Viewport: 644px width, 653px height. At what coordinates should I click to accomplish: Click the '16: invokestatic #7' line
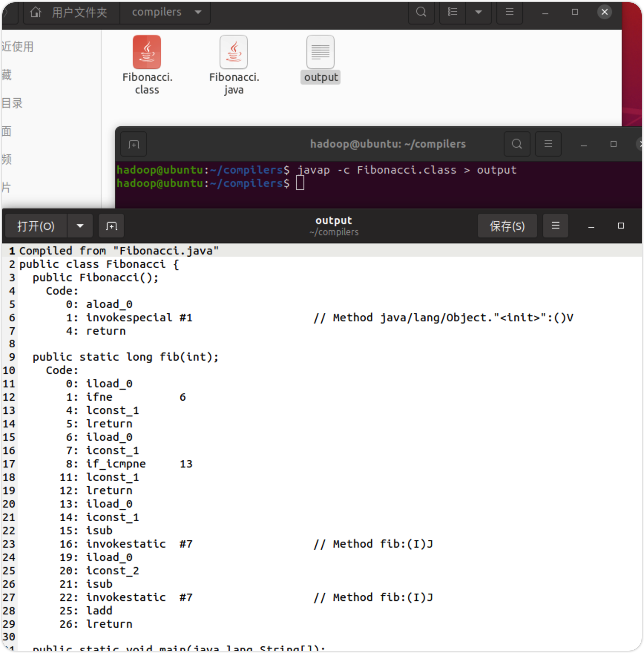click(126, 544)
